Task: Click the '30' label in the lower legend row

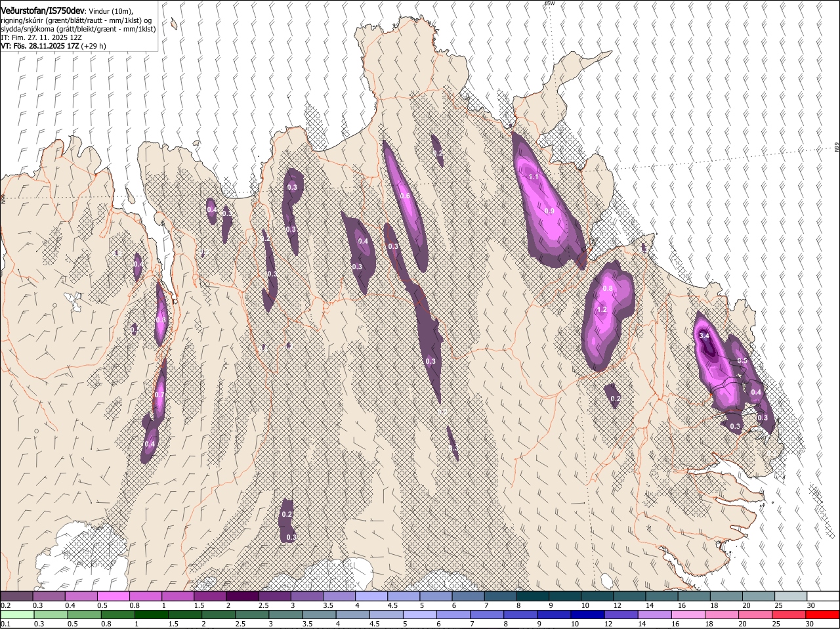Action: pos(809,624)
